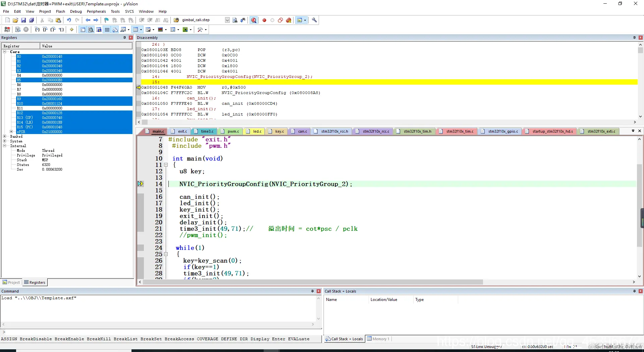The image size is (644, 352).
Task: Click the Location/Value column header
Action: pyautogui.click(x=391, y=300)
